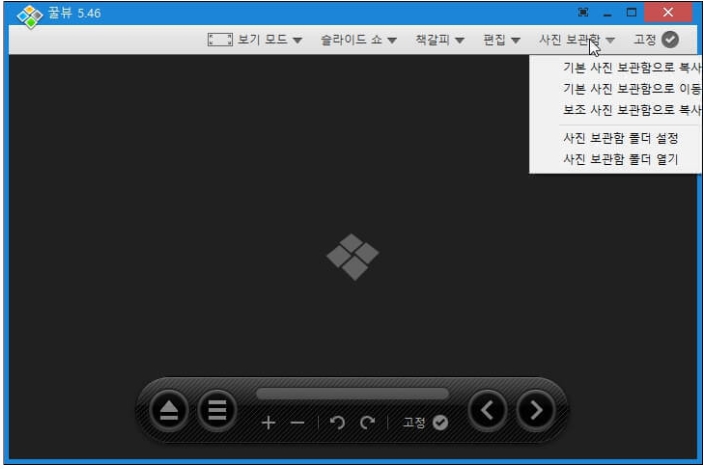706x469 pixels.
Task: Click the fullscreen icon in title bar
Action: click(x=583, y=13)
